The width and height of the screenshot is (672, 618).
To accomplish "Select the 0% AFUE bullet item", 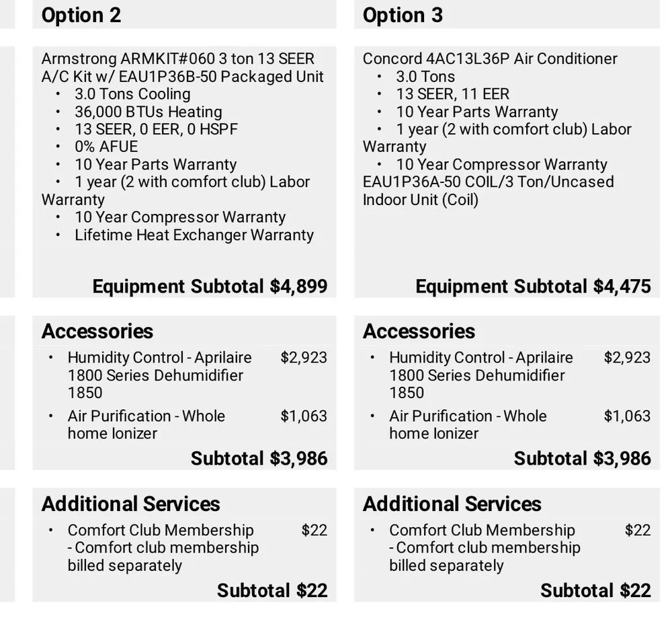I will tap(106, 147).
